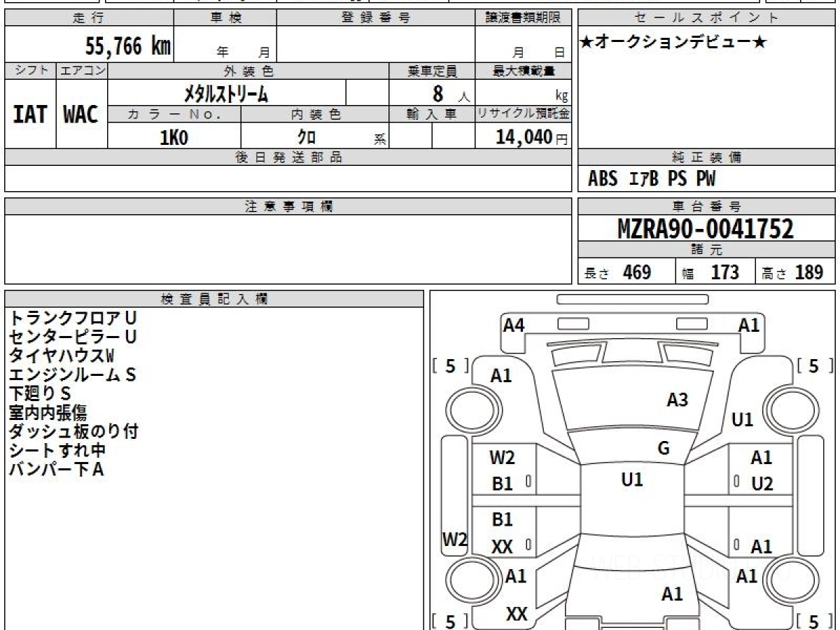Click the WAC air conditioner value
This screenshot has width=840, height=630.
(81, 115)
